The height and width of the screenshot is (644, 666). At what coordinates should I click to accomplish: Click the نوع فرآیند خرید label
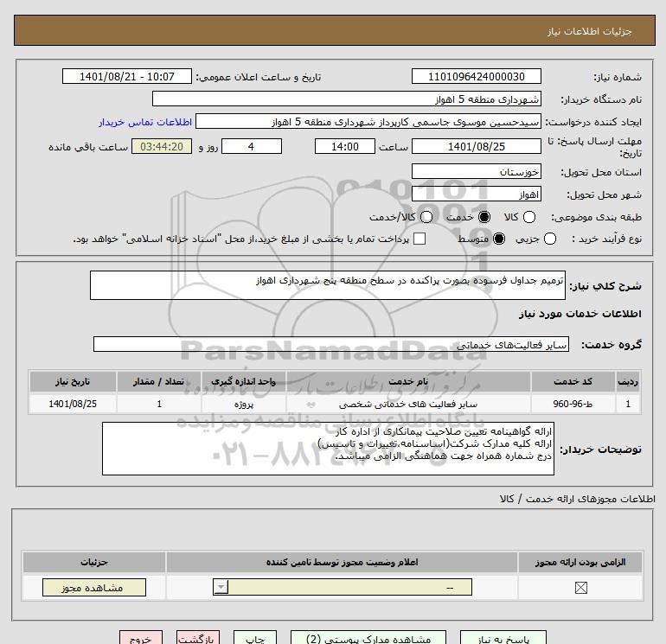607,239
